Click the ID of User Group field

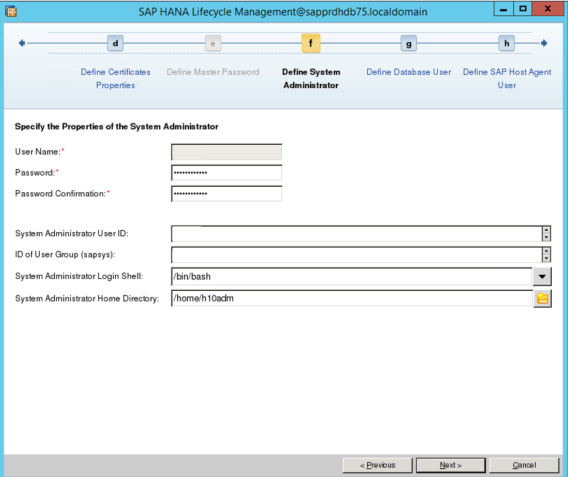(x=356, y=255)
